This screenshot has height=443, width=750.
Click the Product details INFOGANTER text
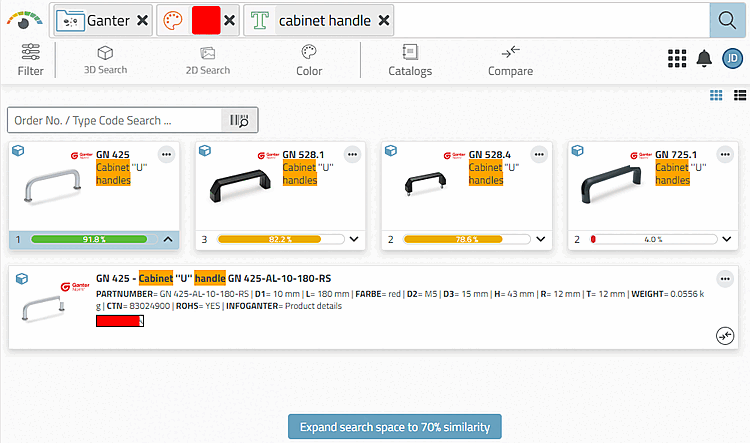(x=313, y=306)
